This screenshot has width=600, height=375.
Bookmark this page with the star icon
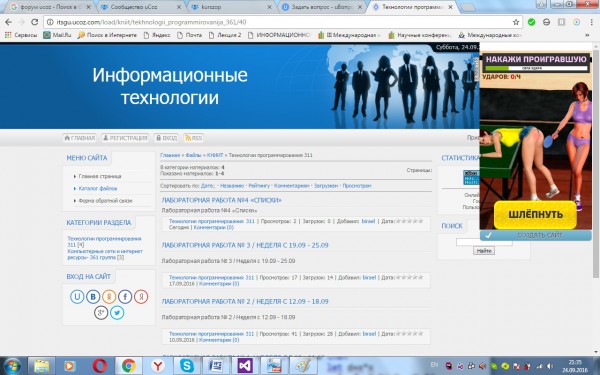516,22
